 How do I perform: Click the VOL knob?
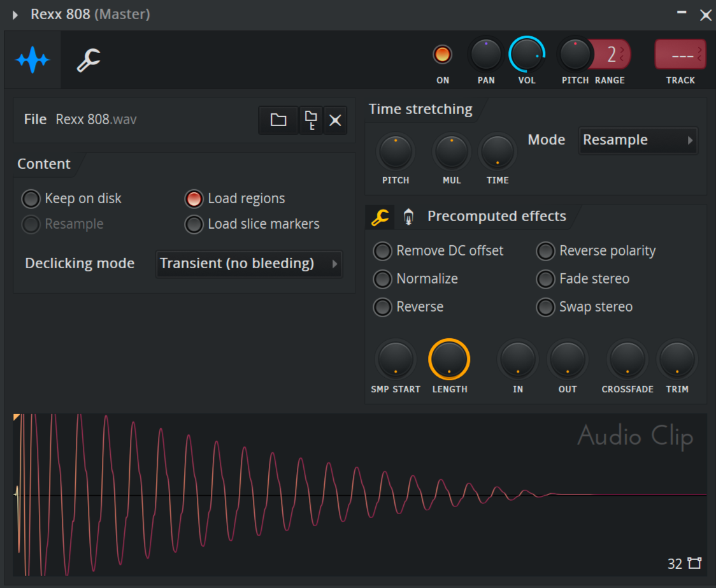point(526,55)
